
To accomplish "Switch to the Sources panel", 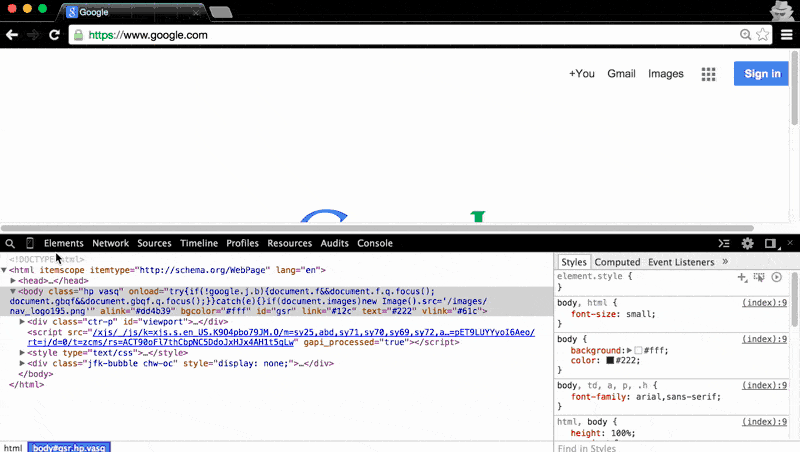I will pyautogui.click(x=154, y=243).
